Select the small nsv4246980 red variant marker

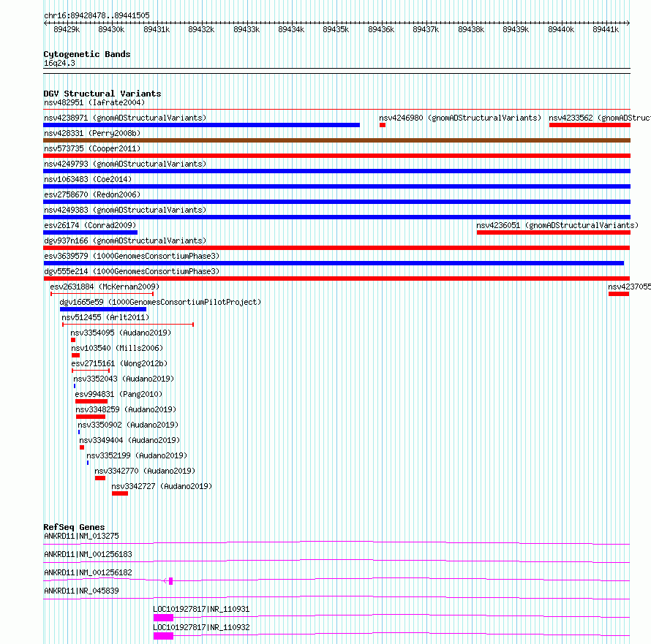383,125
